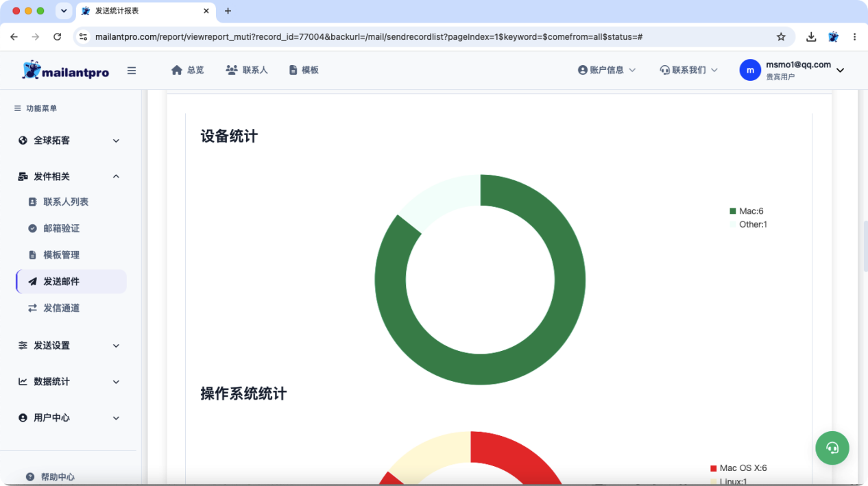Click the browser forward arrow
The height and width of the screenshot is (486, 868).
(x=36, y=37)
